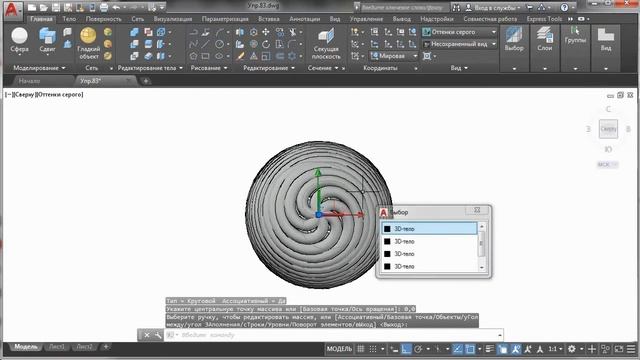Open the Несохраненный вид view dropdown
Viewport: 640px width, 360px height.
coord(460,44)
